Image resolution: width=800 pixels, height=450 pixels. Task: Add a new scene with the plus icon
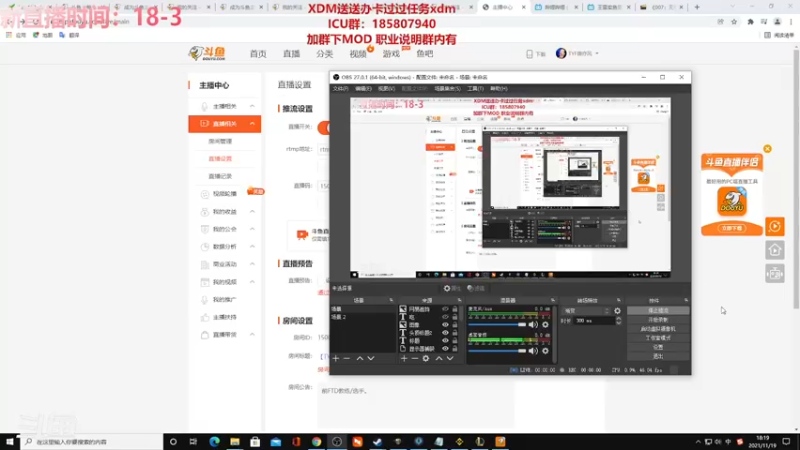[x=336, y=359]
